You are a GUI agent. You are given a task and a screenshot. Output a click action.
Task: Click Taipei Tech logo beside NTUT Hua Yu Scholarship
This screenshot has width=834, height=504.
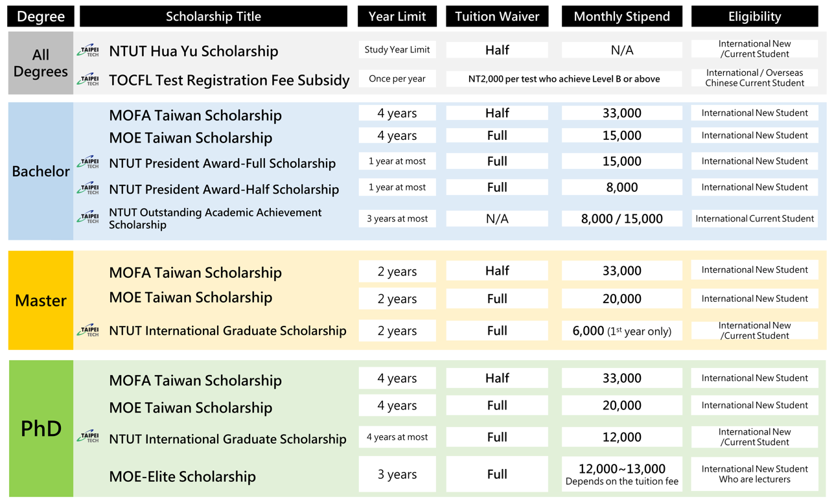point(89,51)
